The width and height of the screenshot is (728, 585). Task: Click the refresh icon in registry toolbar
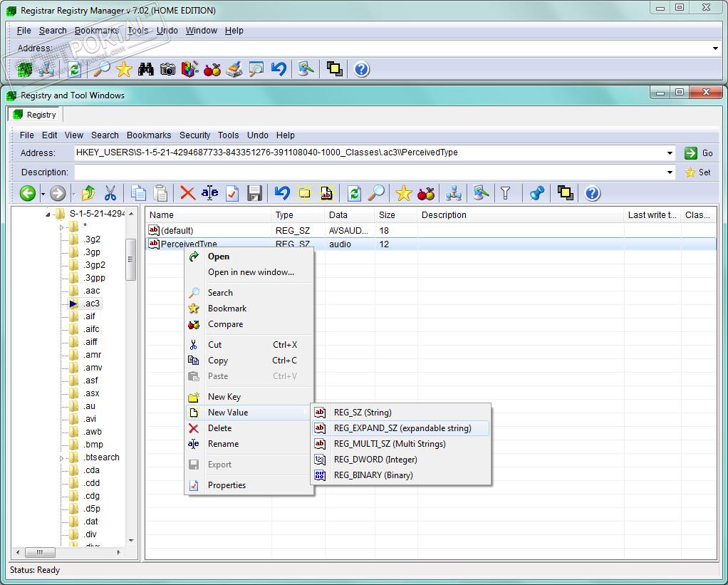coord(354,193)
